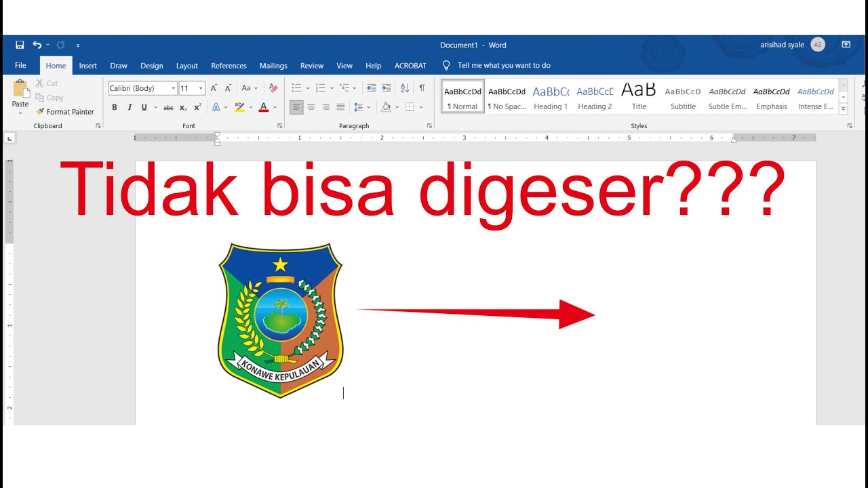This screenshot has height=488, width=868.
Task: Click the user account avatar AS
Action: pos(818,45)
